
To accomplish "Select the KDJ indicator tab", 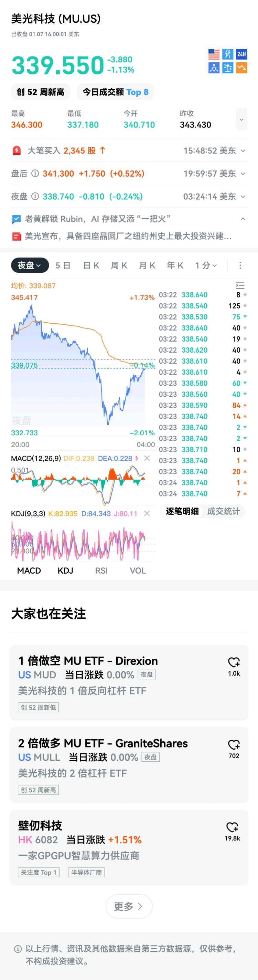I will coord(65,571).
